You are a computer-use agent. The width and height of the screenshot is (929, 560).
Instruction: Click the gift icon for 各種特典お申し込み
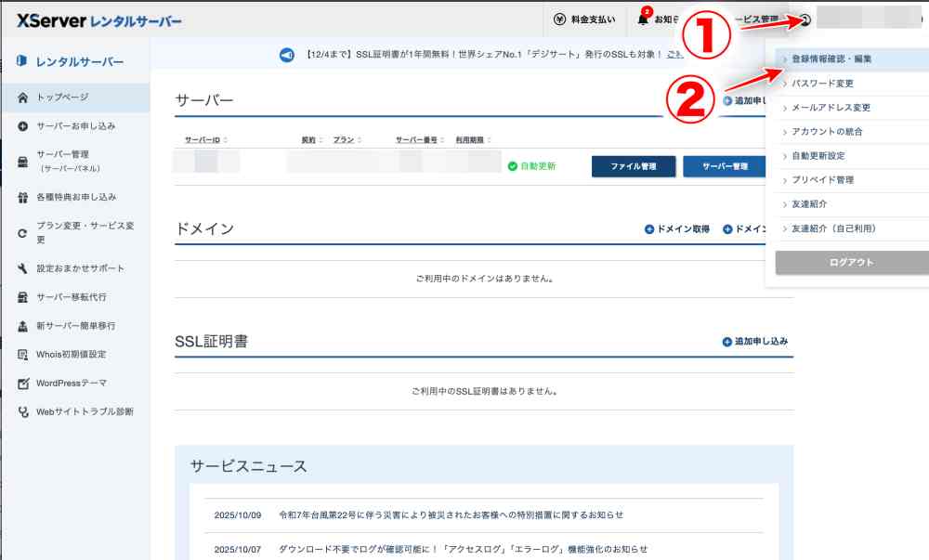click(x=23, y=198)
